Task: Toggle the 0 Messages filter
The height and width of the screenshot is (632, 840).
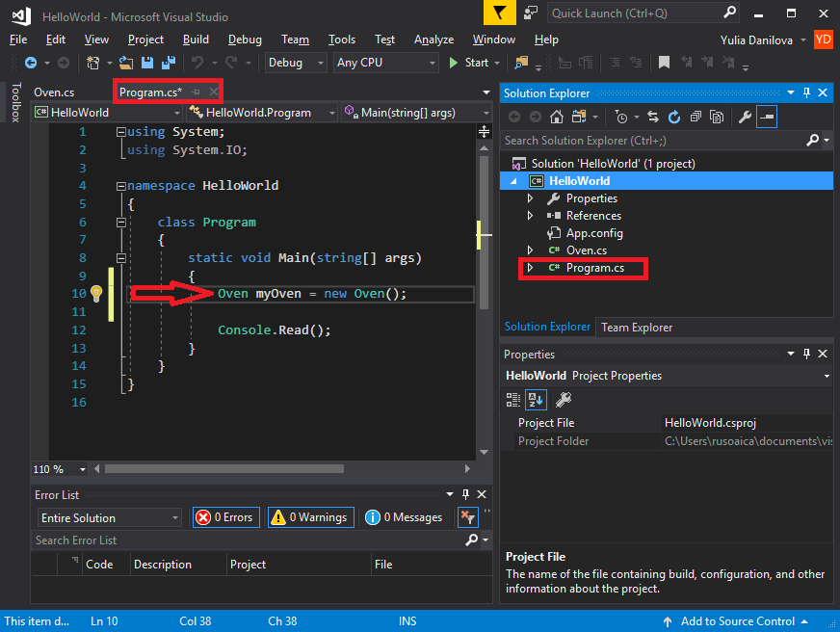Action: click(405, 517)
